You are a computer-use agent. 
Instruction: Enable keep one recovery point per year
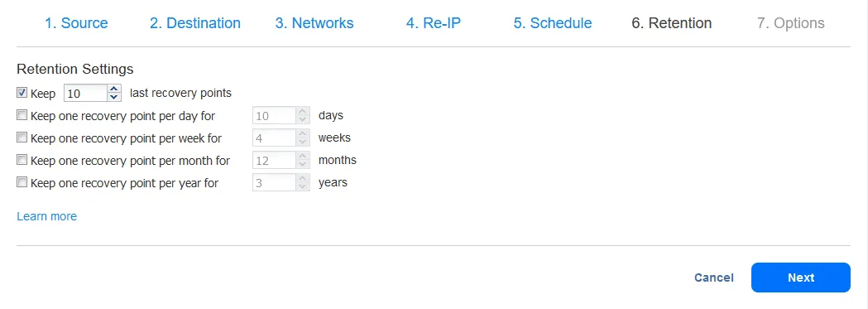point(22,182)
